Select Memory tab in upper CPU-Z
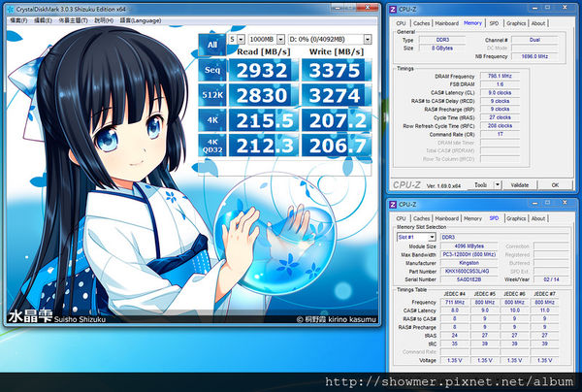This screenshot has height=392, width=582. tap(472, 23)
